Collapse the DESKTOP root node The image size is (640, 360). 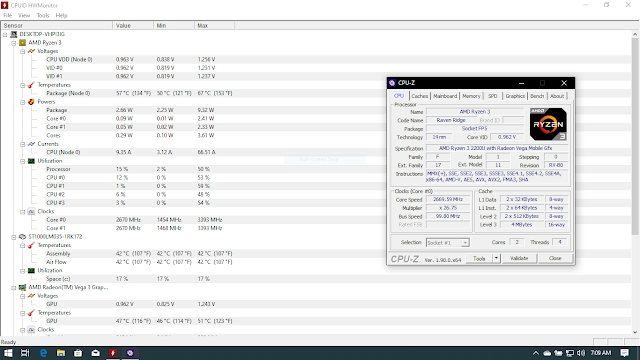pyautogui.click(x=5, y=34)
